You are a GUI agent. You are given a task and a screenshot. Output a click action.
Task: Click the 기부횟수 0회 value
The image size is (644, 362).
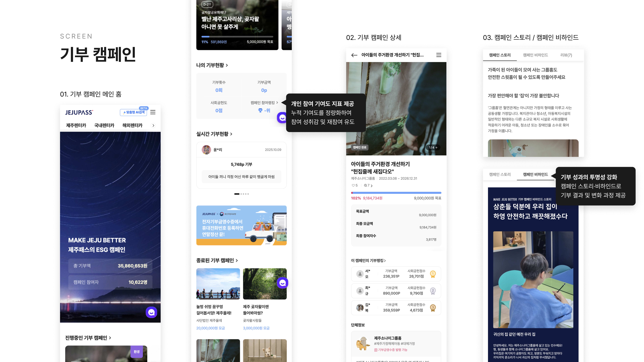coord(219,90)
